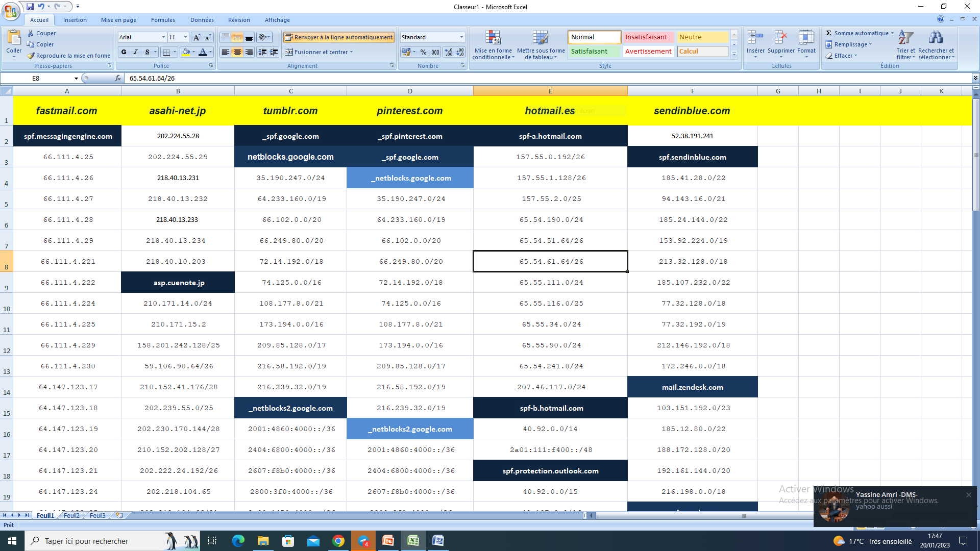Toggle left text alignment

click(226, 52)
